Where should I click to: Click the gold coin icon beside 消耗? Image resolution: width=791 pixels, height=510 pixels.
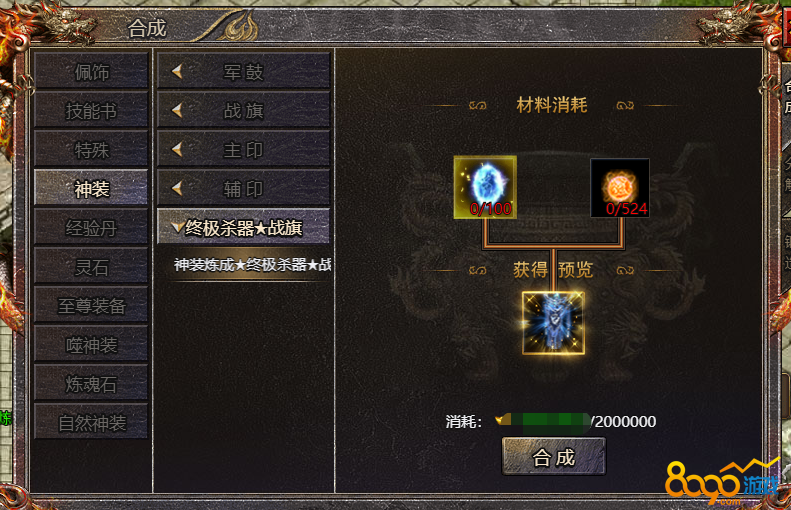coord(503,420)
